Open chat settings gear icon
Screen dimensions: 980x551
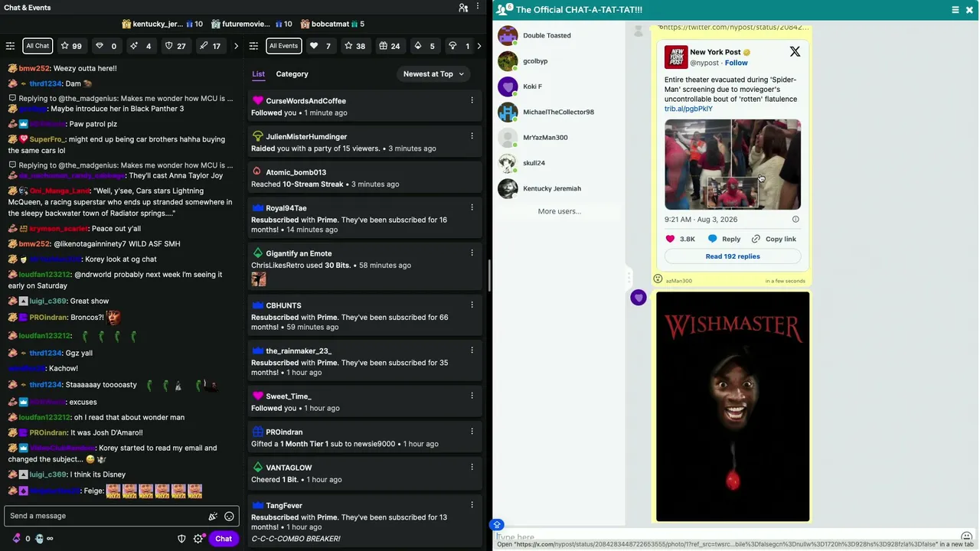(198, 539)
